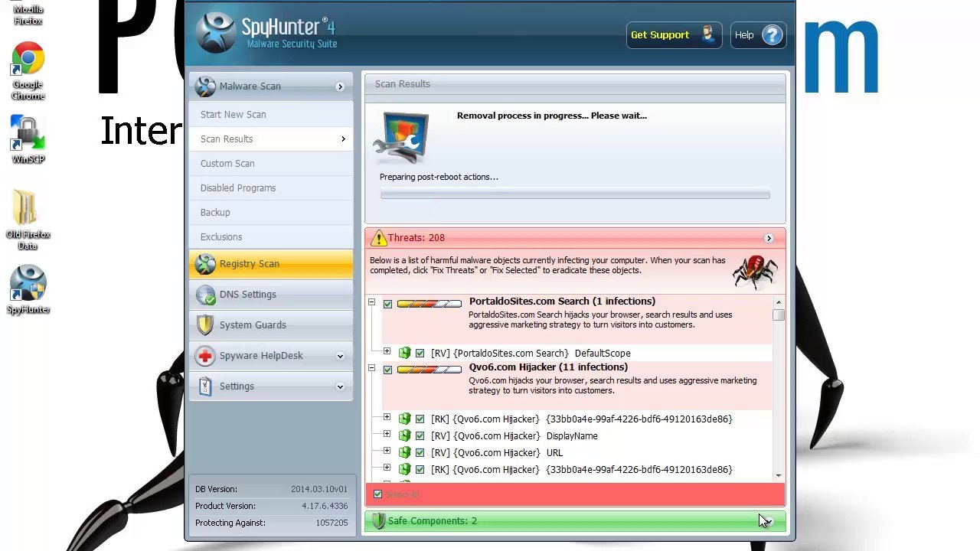The height and width of the screenshot is (551, 980).
Task: Select the WinSCP desktop icon
Action: click(28, 139)
